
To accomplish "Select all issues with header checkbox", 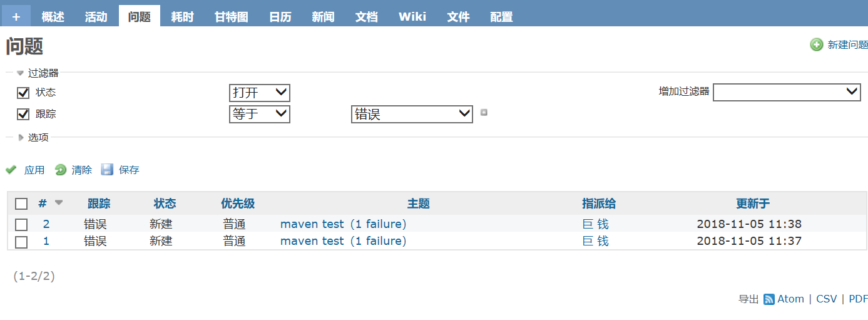I will pyautogui.click(x=21, y=204).
